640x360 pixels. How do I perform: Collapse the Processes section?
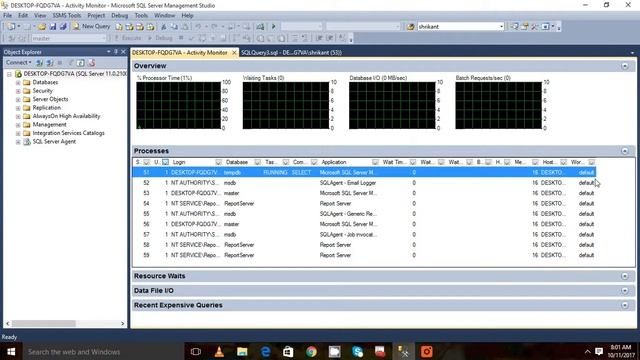point(624,151)
